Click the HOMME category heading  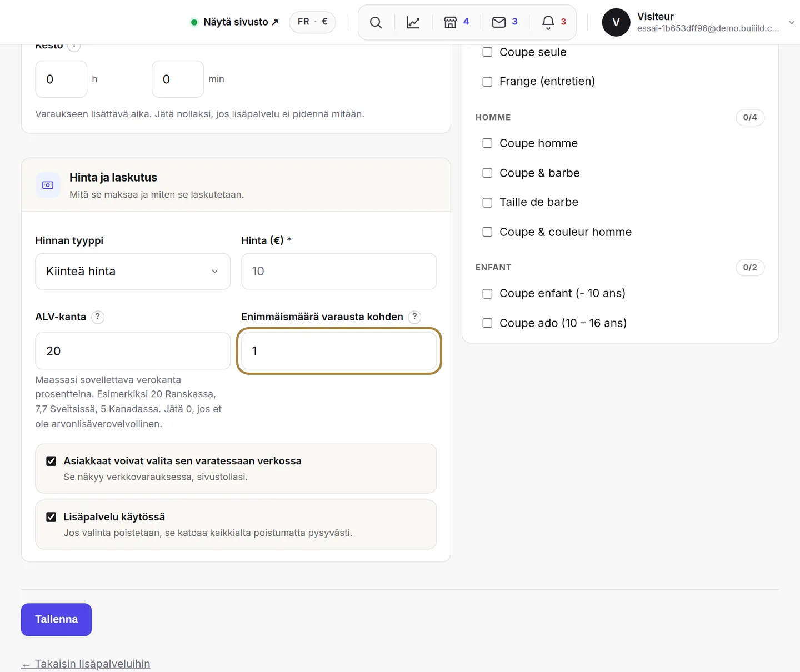pos(493,118)
